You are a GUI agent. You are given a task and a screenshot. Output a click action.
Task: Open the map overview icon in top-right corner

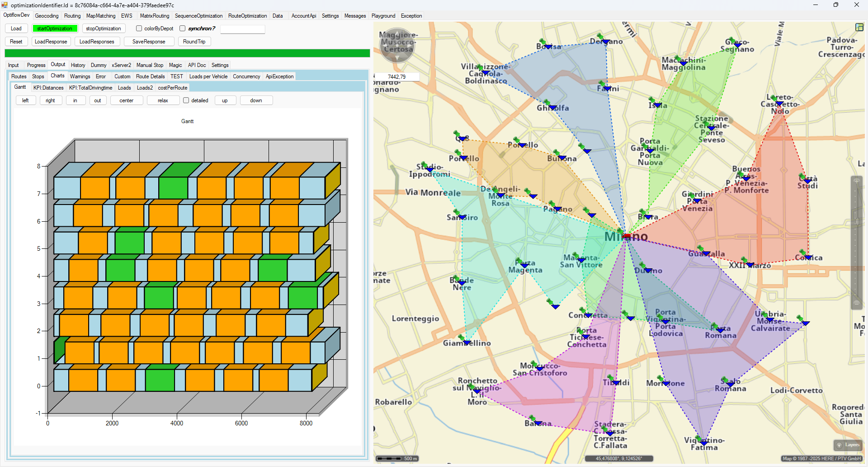pyautogui.click(x=859, y=27)
